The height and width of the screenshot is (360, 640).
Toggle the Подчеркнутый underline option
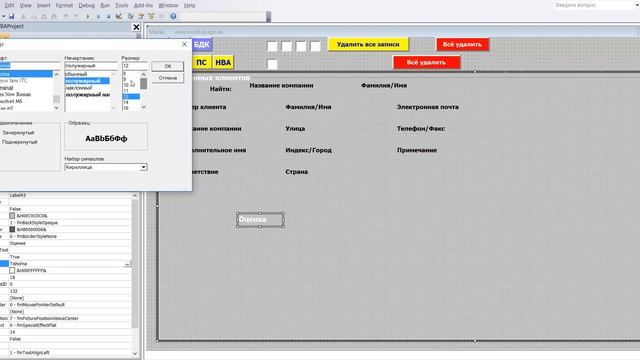(19, 142)
